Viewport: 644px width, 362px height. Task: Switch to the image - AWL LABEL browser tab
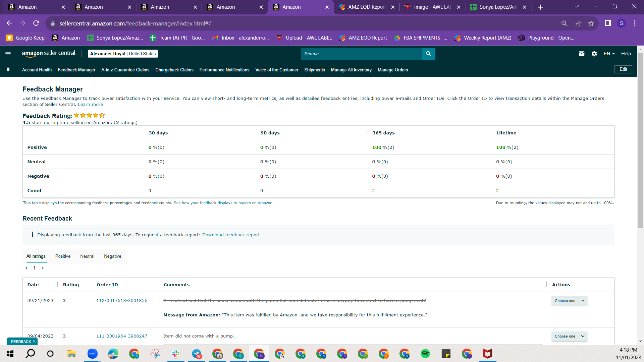(432, 7)
